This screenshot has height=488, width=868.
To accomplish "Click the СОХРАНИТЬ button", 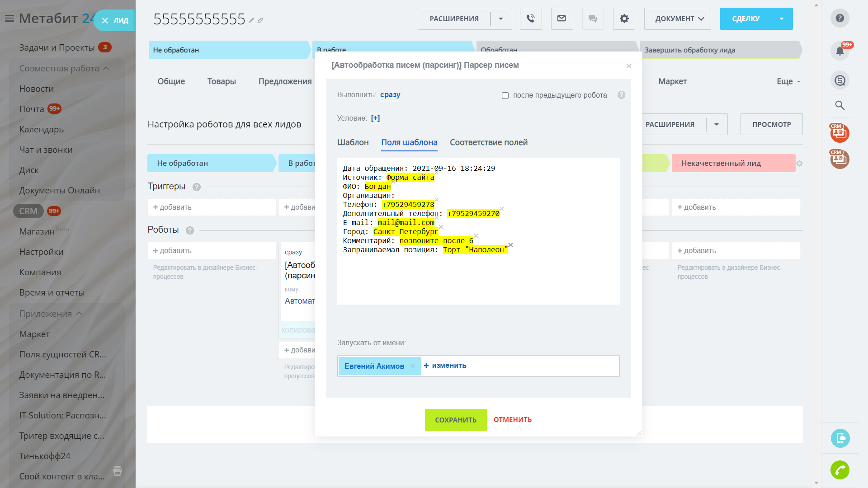I will tap(455, 420).
